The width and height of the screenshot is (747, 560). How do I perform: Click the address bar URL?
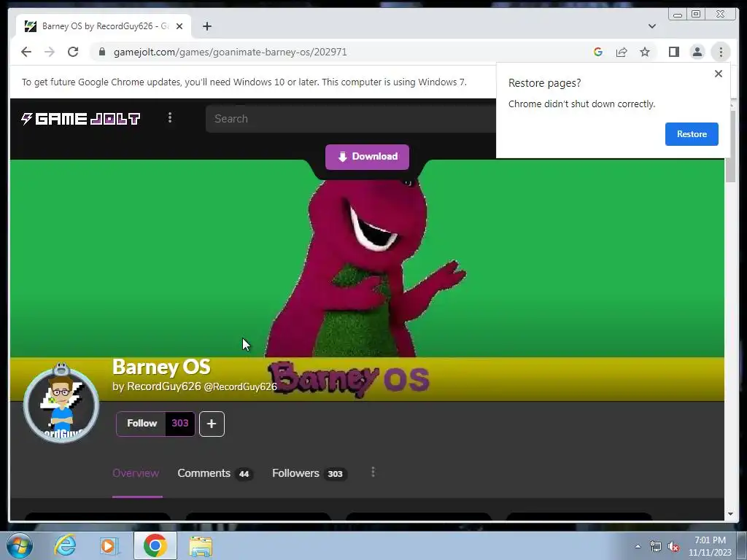pos(230,52)
